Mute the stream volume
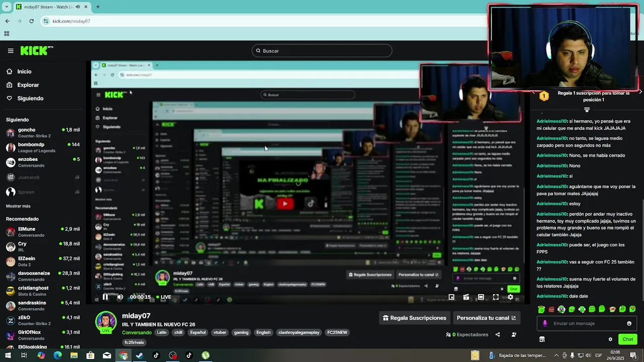The width and height of the screenshot is (644, 362). pos(120,297)
